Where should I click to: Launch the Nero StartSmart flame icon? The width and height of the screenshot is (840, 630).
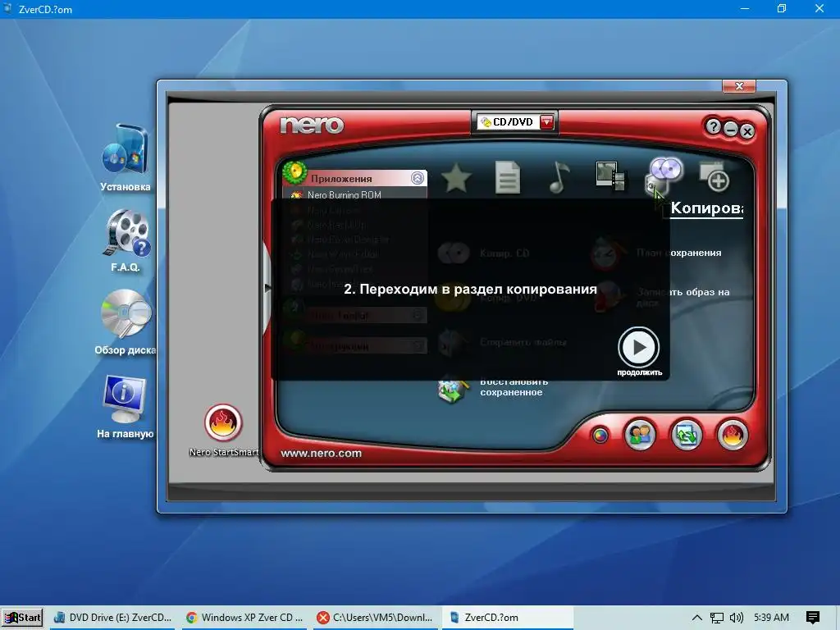[223, 422]
